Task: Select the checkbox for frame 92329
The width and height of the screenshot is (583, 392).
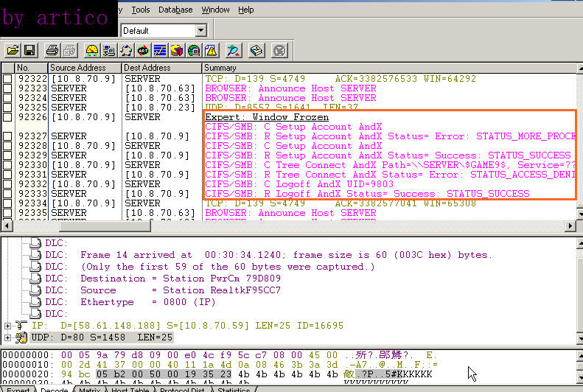Action: 7,155
